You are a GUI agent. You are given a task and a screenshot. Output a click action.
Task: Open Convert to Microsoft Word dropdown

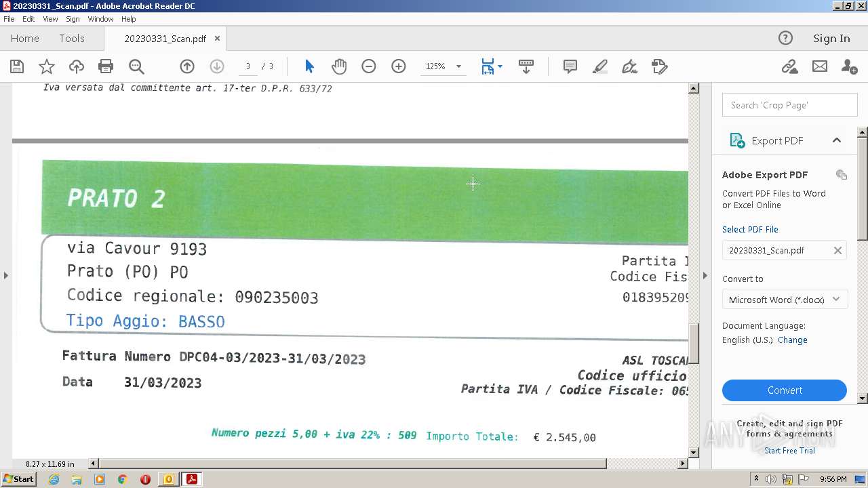[x=785, y=300]
